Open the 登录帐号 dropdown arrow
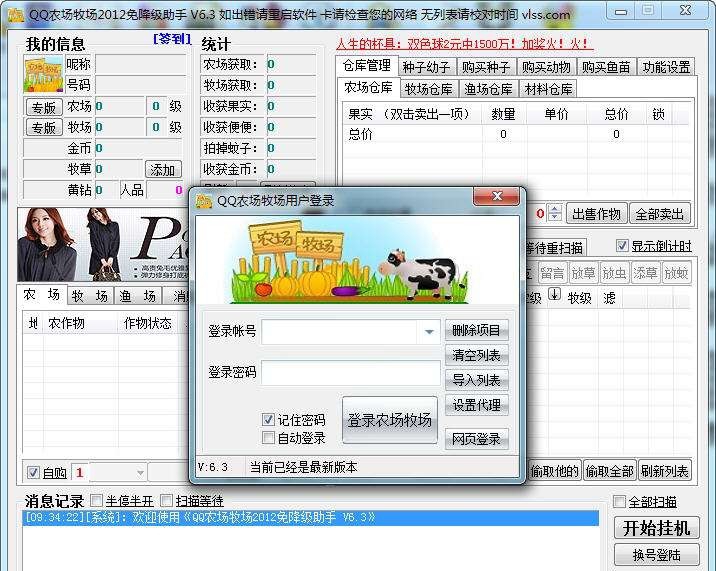This screenshot has width=716, height=571. coord(429,332)
